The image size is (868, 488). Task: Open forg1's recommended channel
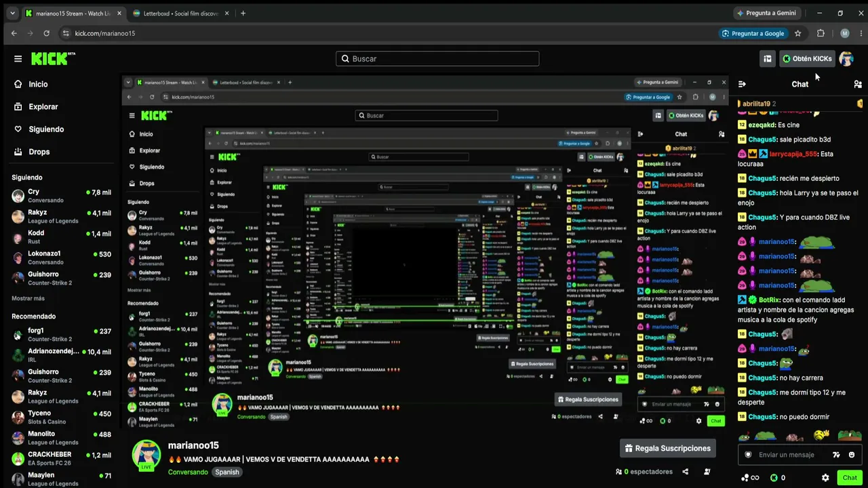pyautogui.click(x=61, y=334)
